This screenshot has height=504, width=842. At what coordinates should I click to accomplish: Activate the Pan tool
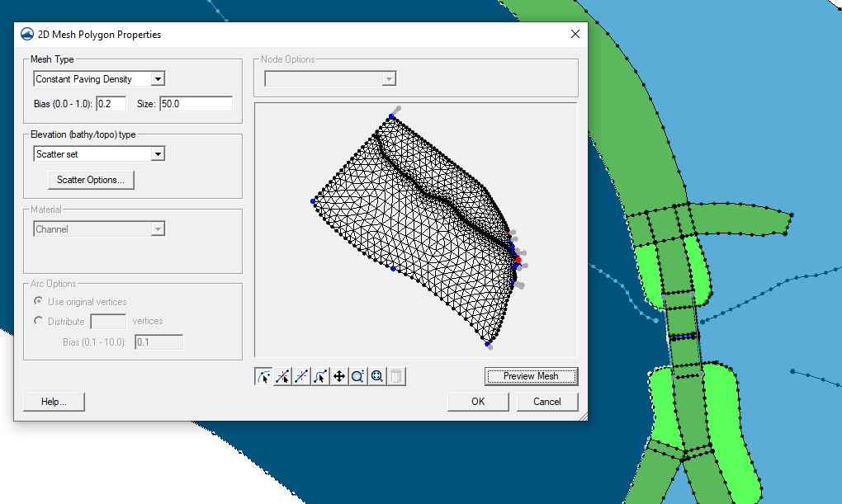coord(339,375)
